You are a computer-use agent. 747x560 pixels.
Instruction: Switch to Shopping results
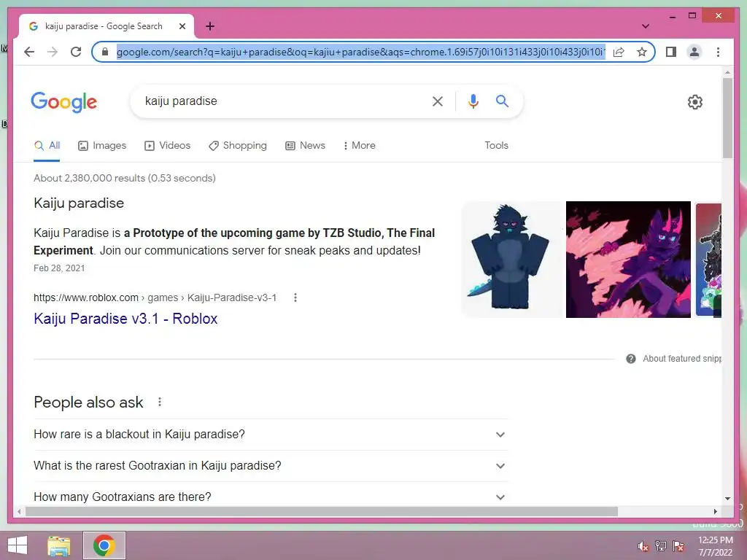238,146
